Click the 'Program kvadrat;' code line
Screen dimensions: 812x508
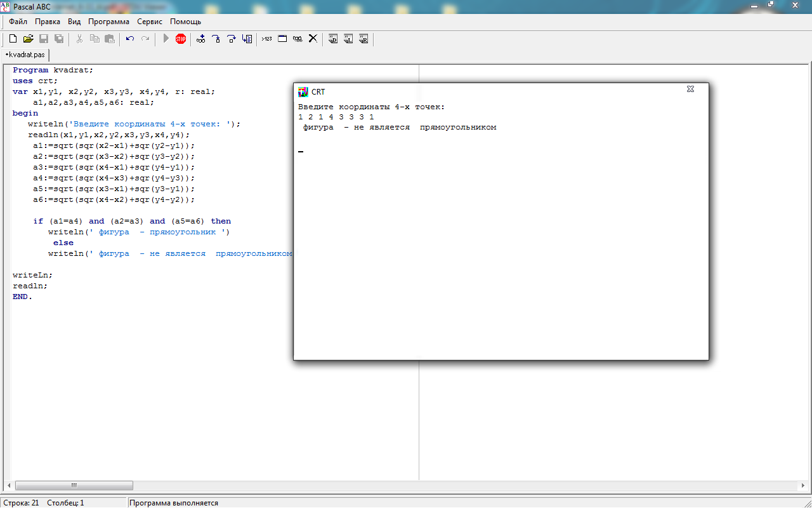[x=53, y=70]
